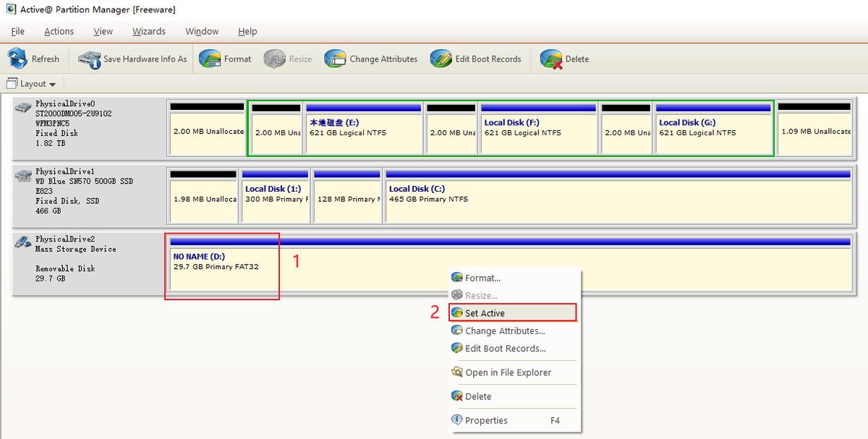Click the Delete button in the toolbar
Image resolution: width=868 pixels, height=439 pixels.
click(x=565, y=59)
